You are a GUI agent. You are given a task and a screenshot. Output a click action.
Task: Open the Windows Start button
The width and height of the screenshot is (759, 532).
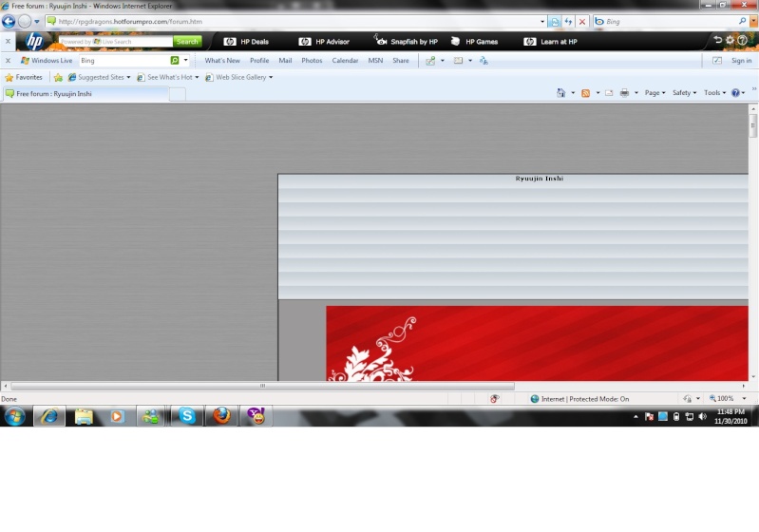14,416
